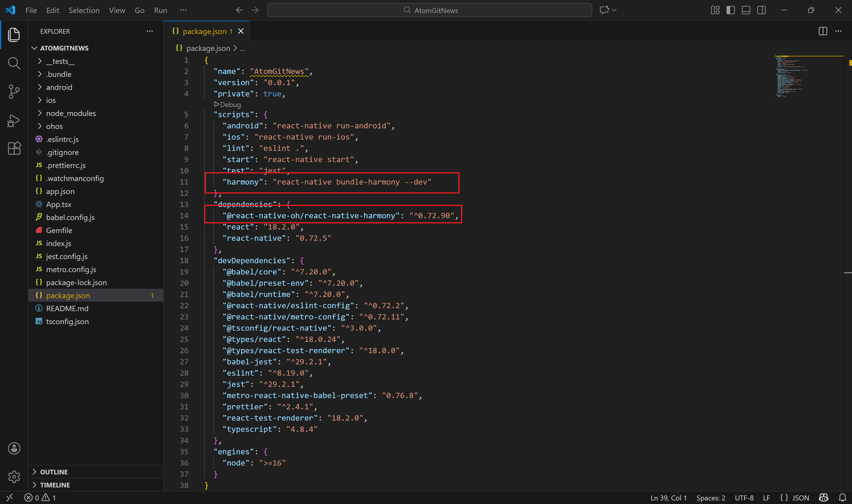The height and width of the screenshot is (504, 852).
Task: Open the Search view in activity bar
Action: pyautogui.click(x=14, y=63)
